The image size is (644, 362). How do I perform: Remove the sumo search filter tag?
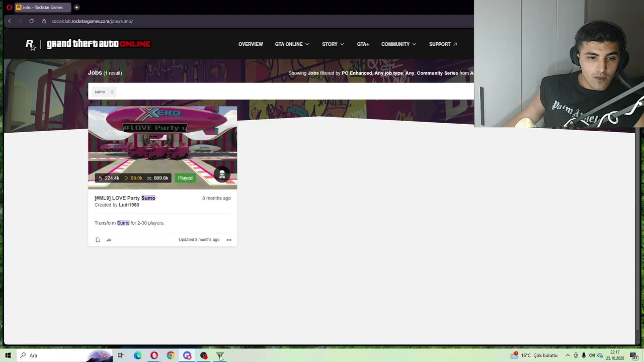tap(112, 92)
